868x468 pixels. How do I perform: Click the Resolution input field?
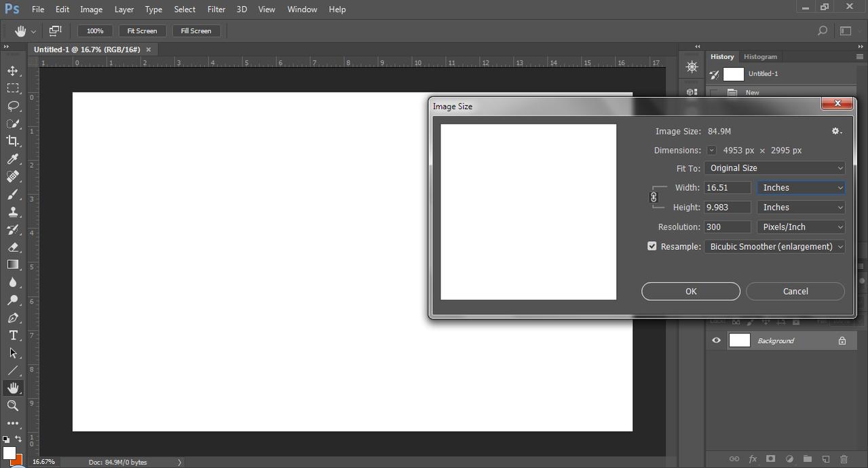tap(727, 227)
